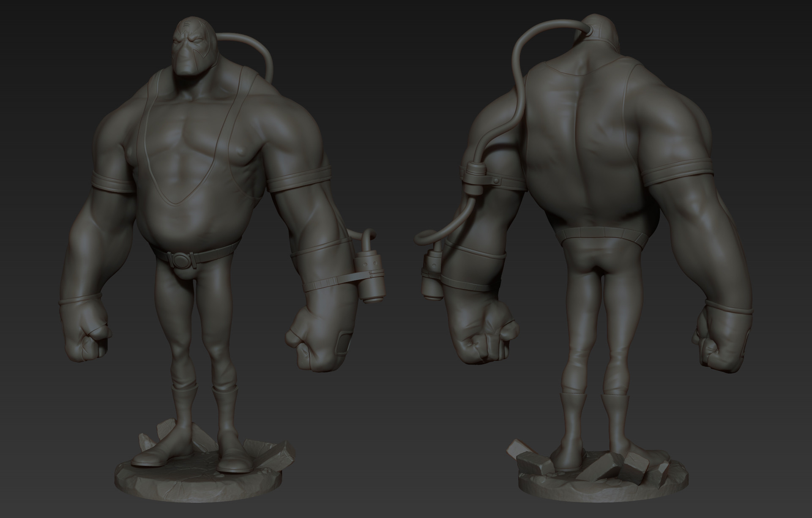Click the chest of the front sculpture
812x518 pixels.
point(190,135)
